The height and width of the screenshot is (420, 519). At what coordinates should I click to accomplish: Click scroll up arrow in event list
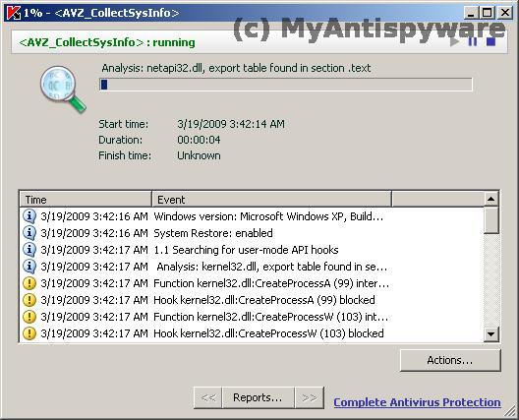pyautogui.click(x=490, y=199)
